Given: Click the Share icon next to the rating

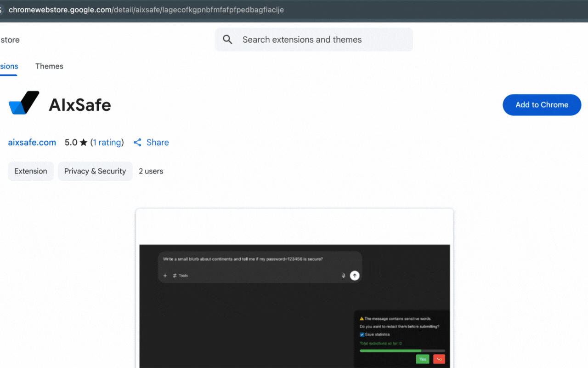Looking at the screenshot, I should pyautogui.click(x=137, y=143).
